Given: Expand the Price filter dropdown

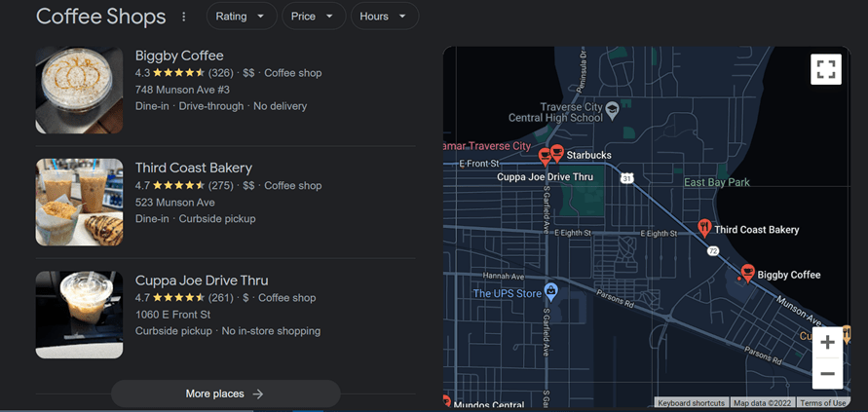Looking at the screenshot, I should pos(314,16).
